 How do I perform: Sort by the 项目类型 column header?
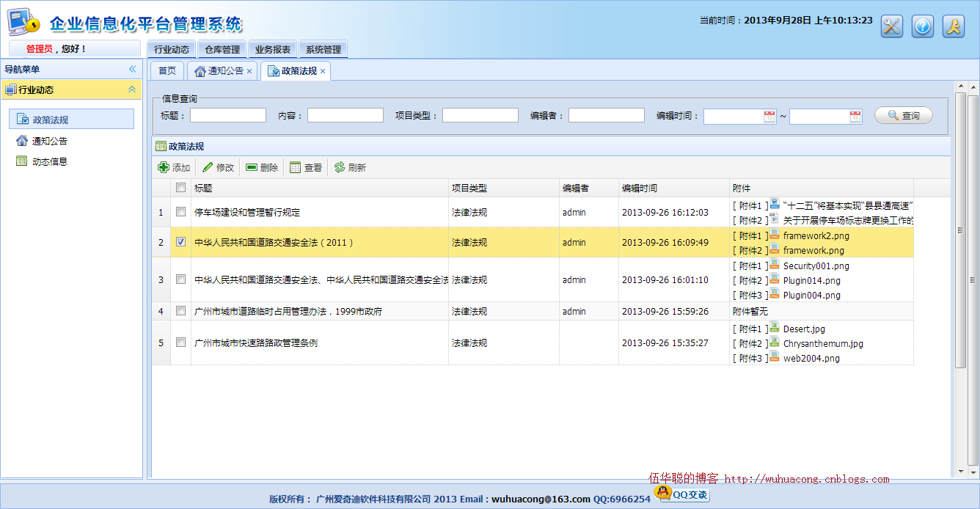point(504,188)
